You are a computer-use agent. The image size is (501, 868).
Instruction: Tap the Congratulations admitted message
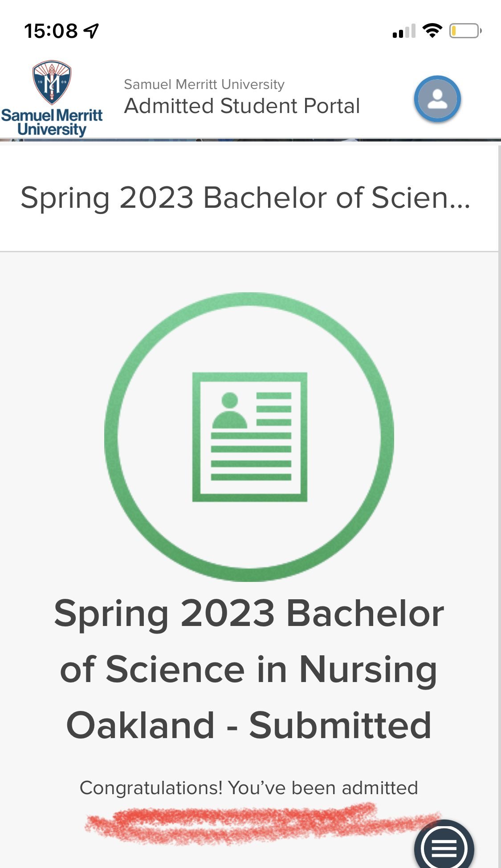[249, 788]
